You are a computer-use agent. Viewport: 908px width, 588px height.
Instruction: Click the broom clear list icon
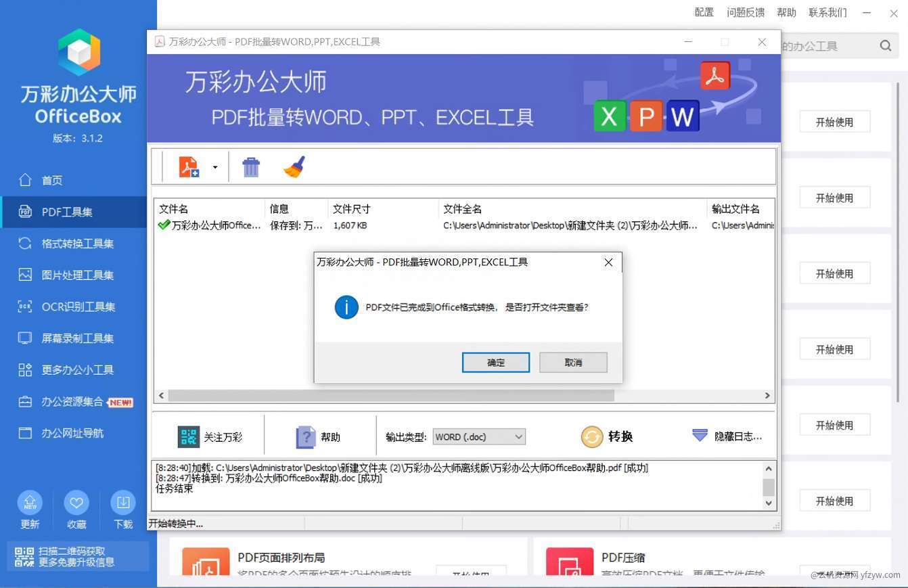point(294,167)
